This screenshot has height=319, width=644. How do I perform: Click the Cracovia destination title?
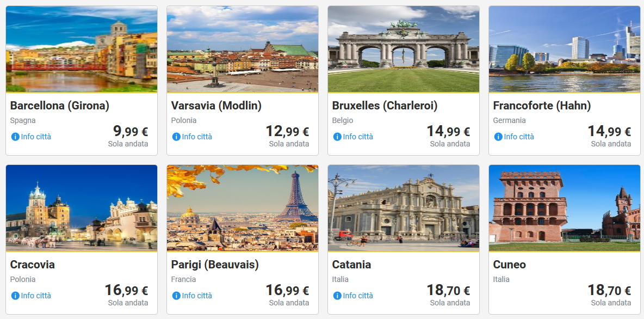click(x=33, y=265)
